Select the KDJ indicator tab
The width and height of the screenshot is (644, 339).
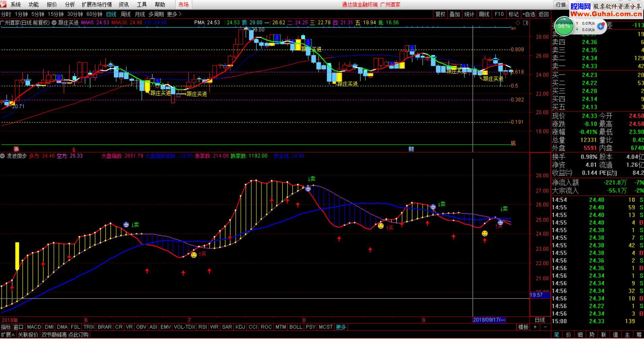pyautogui.click(x=240, y=327)
